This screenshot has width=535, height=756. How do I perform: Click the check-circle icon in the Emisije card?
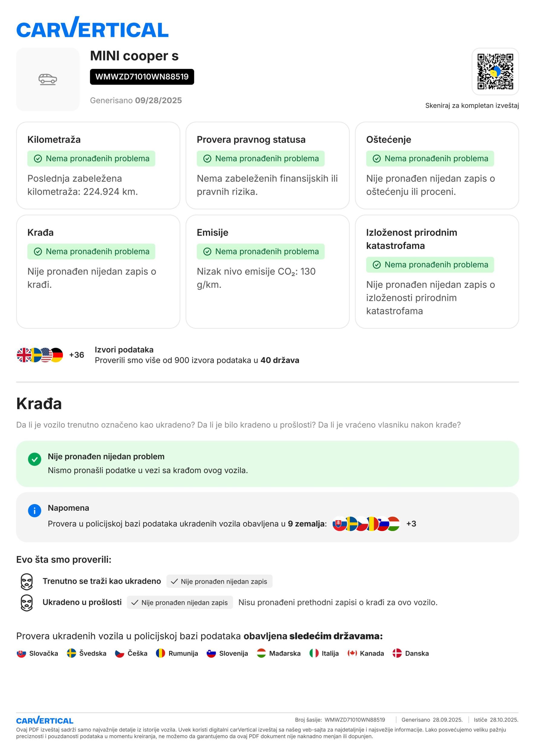[x=207, y=252]
